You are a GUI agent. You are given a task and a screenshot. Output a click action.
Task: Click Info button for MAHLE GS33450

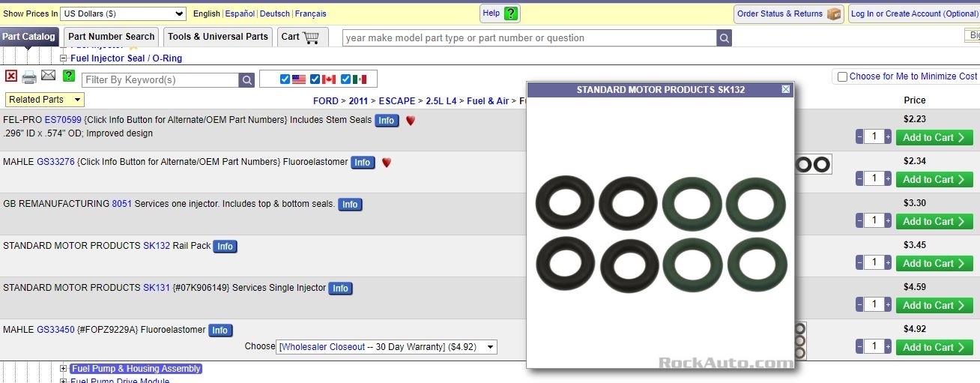coord(220,331)
